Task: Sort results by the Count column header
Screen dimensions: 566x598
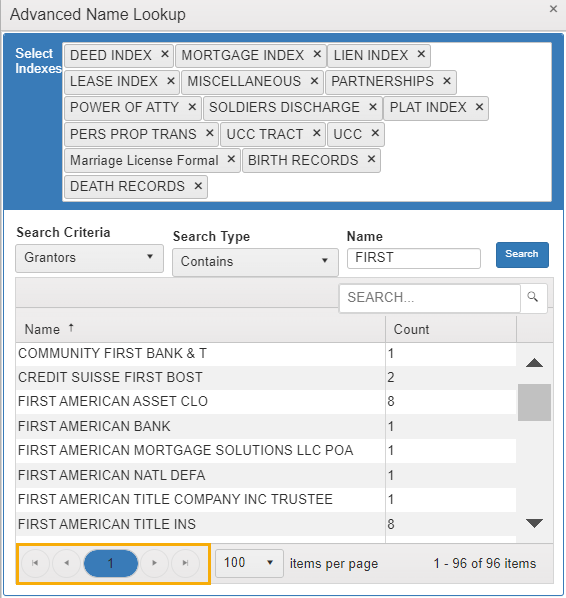Action: tap(411, 329)
